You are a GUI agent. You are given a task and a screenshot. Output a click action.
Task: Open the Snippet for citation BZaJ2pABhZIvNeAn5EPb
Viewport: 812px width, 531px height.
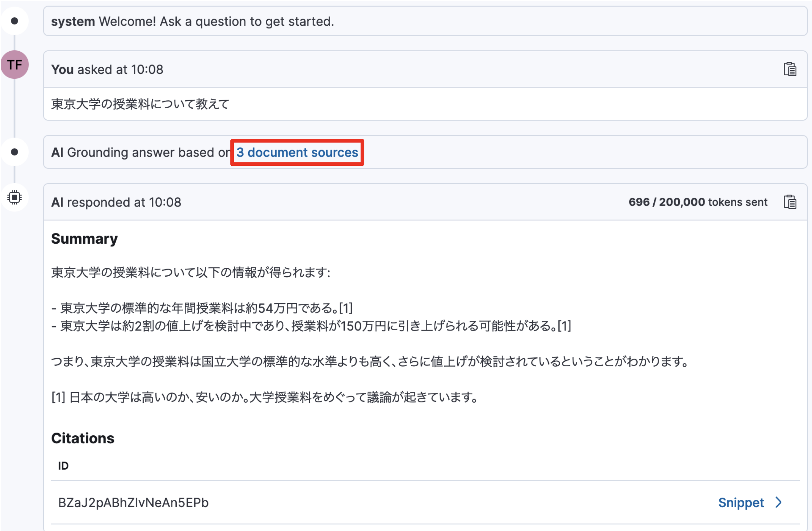741,502
